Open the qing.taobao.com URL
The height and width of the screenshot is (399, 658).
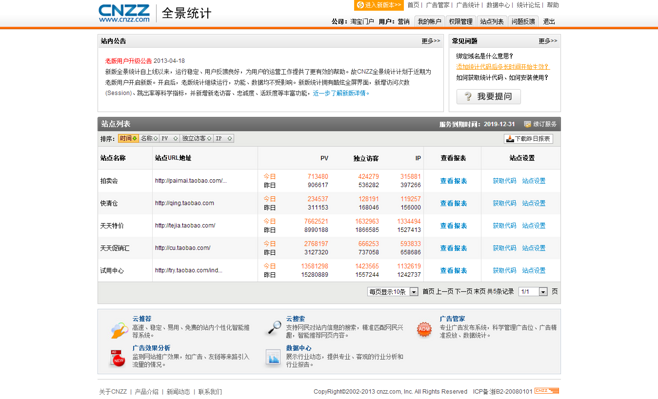(184, 203)
